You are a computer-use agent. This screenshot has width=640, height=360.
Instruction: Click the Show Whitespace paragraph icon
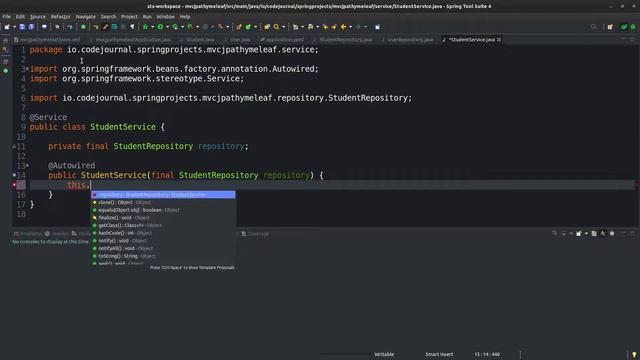(x=132, y=27)
